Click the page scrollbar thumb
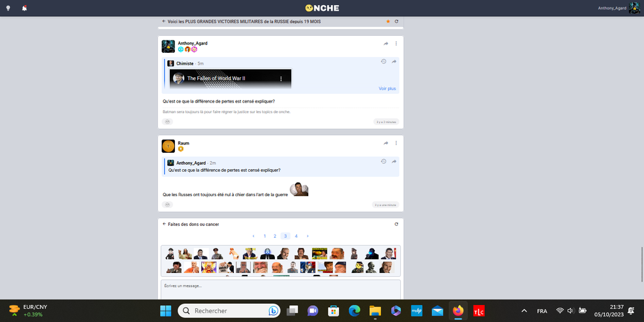The image size is (644, 322). point(642,264)
